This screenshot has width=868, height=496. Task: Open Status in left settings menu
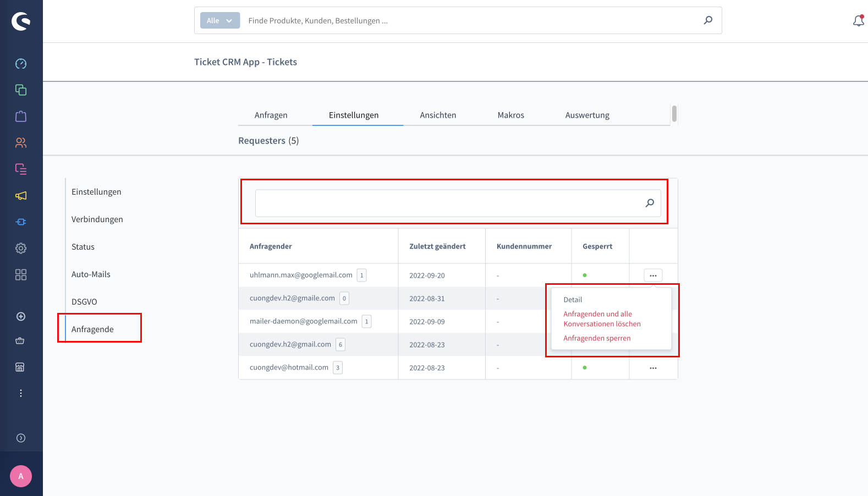click(x=83, y=247)
